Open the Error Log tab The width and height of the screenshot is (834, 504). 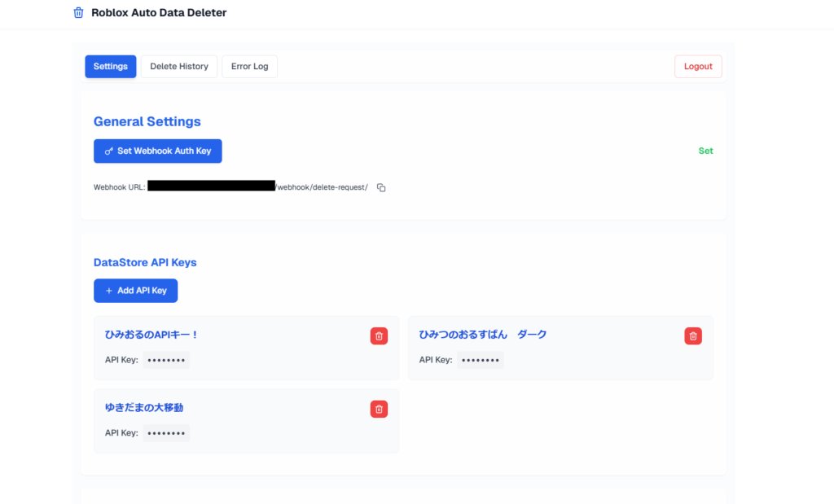click(x=249, y=67)
